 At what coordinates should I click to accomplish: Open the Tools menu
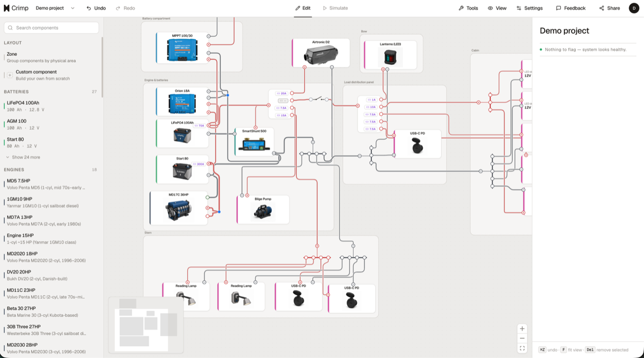[468, 8]
